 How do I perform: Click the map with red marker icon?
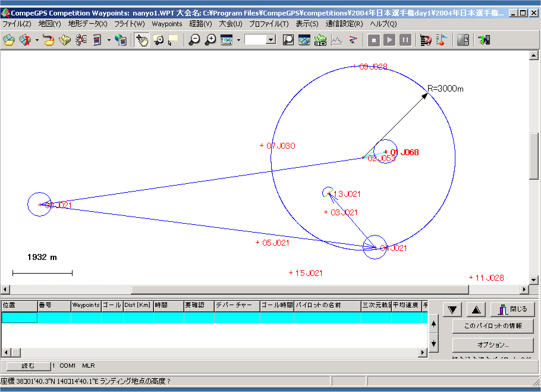point(25,40)
